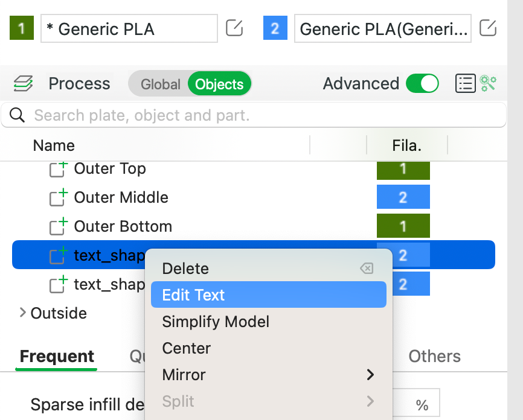Click Outer Bottom filament 1 color swatch

point(403,226)
